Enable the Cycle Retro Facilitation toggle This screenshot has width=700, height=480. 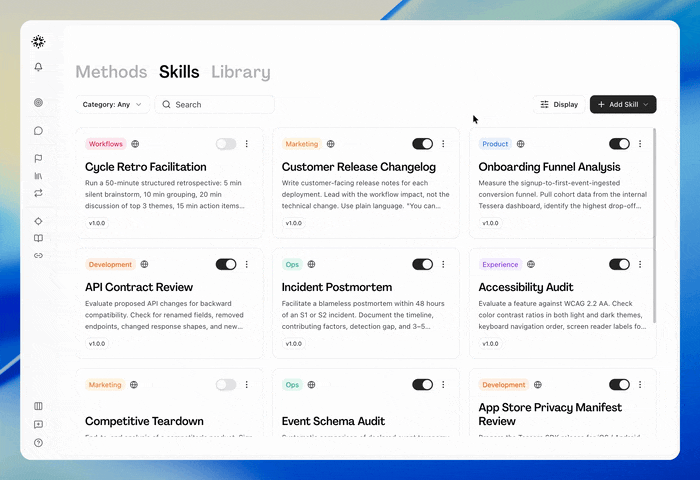pyautogui.click(x=226, y=144)
